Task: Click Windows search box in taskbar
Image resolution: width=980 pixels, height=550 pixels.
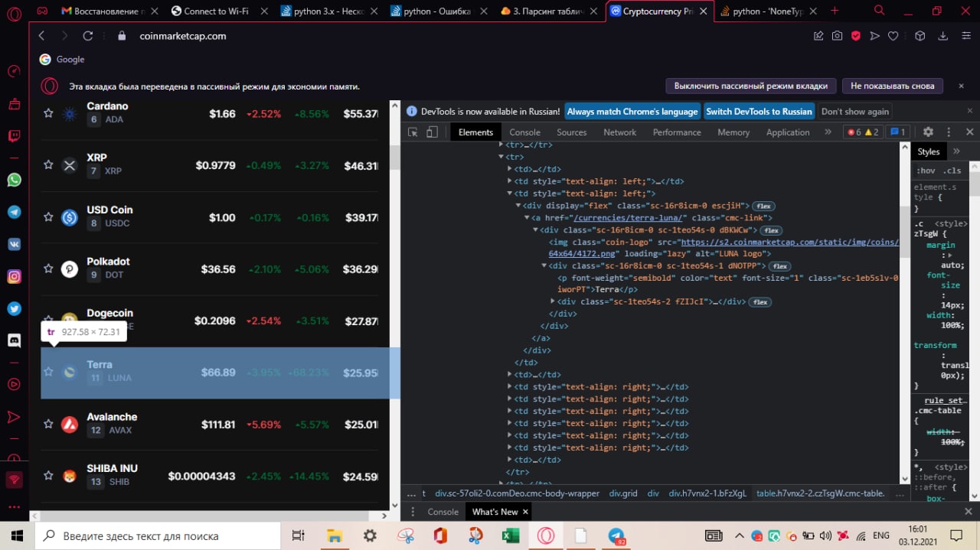Action: click(157, 535)
